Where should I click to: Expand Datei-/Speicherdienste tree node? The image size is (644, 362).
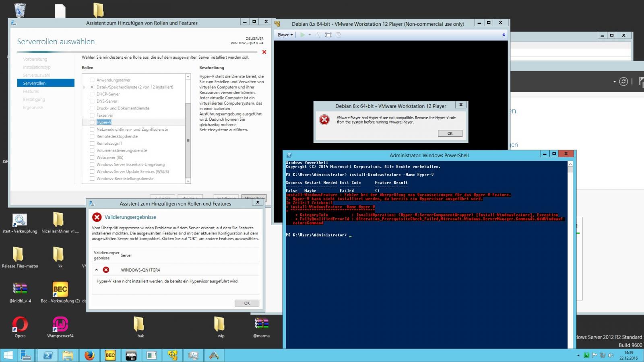[x=85, y=87]
